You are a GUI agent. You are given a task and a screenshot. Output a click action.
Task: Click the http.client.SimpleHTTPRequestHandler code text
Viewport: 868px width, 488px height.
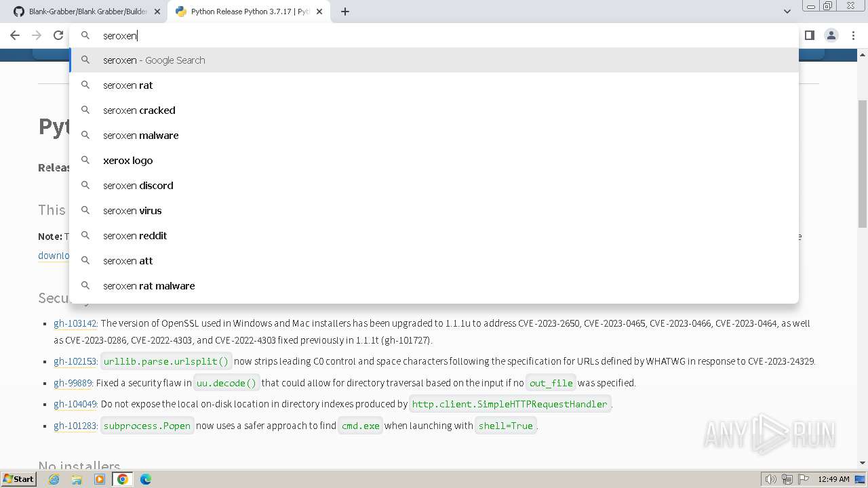(510, 404)
